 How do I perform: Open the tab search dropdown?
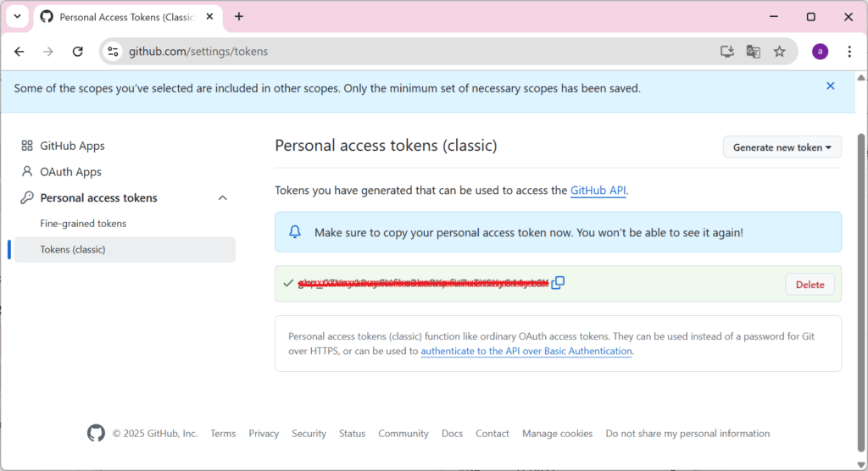click(17, 16)
